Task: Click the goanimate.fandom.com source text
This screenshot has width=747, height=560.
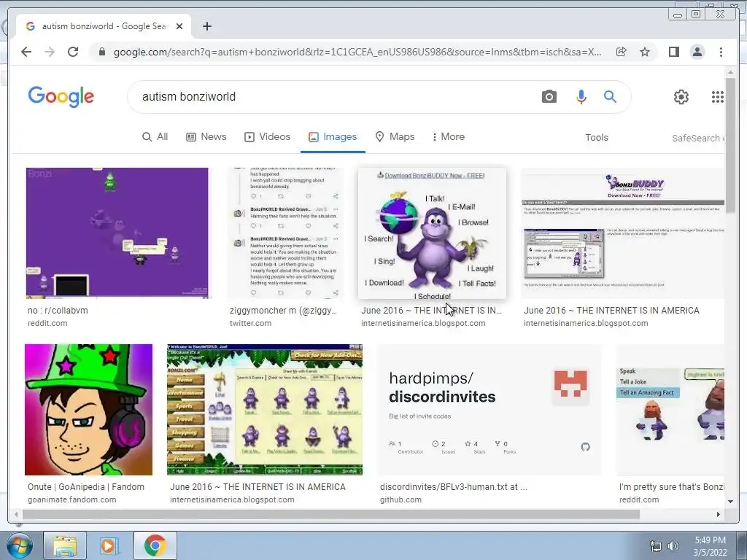Action: pos(72,500)
